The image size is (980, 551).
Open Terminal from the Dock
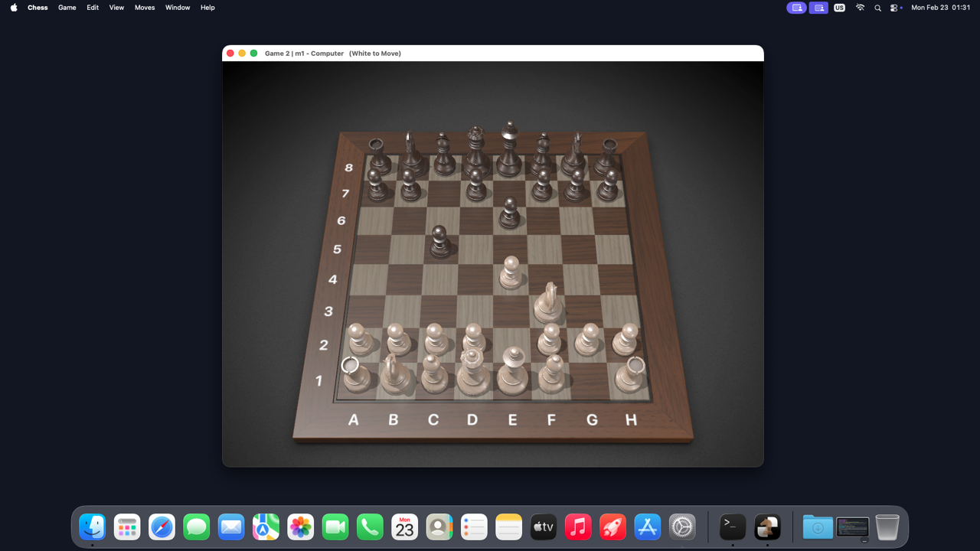click(x=733, y=527)
